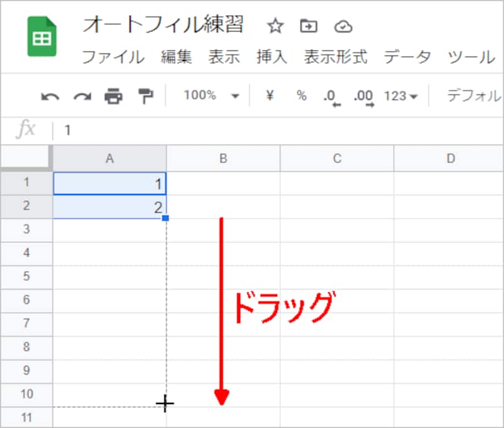
Task: Click the print icon
Action: [x=113, y=94]
